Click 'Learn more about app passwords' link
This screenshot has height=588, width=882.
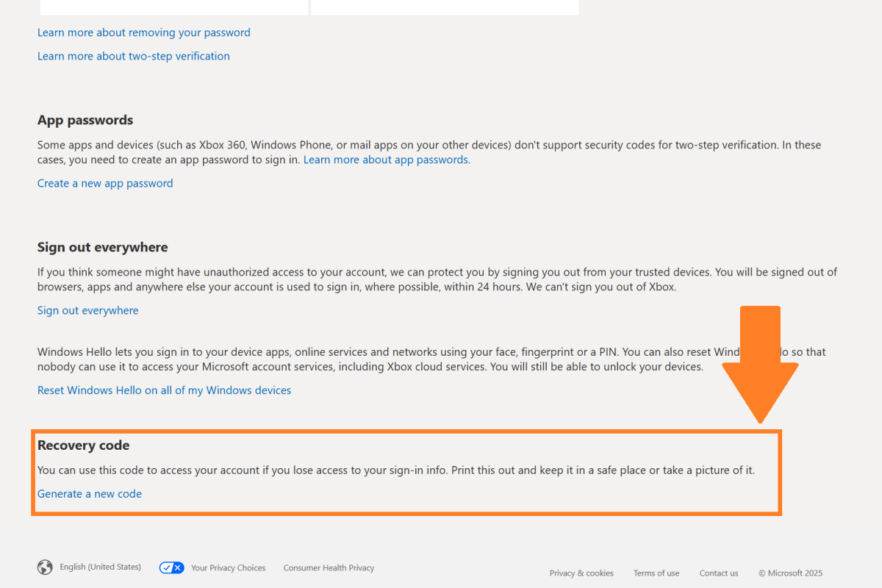click(x=387, y=159)
